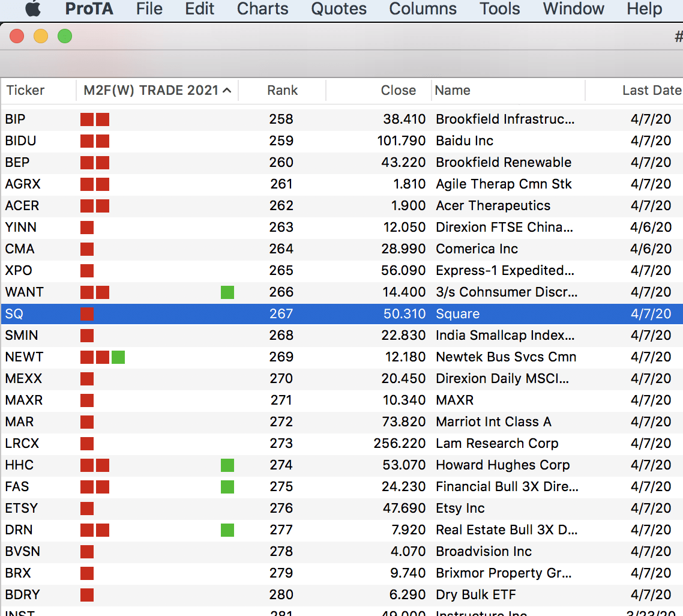Open the Columns menu
683x616 pixels.
point(423,9)
